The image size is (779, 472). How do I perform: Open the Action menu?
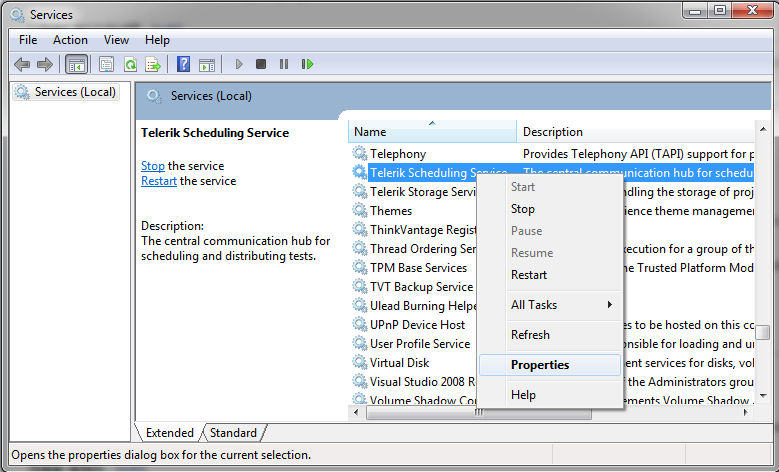[70, 40]
